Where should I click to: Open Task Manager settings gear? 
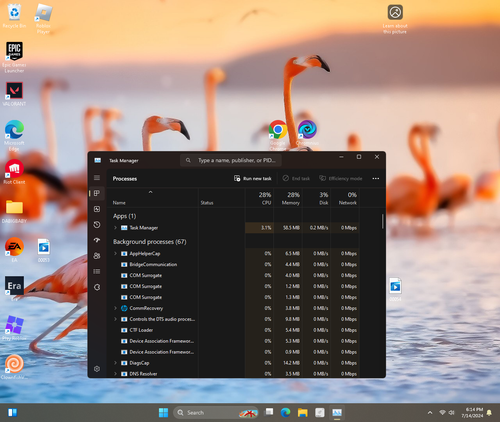97,369
